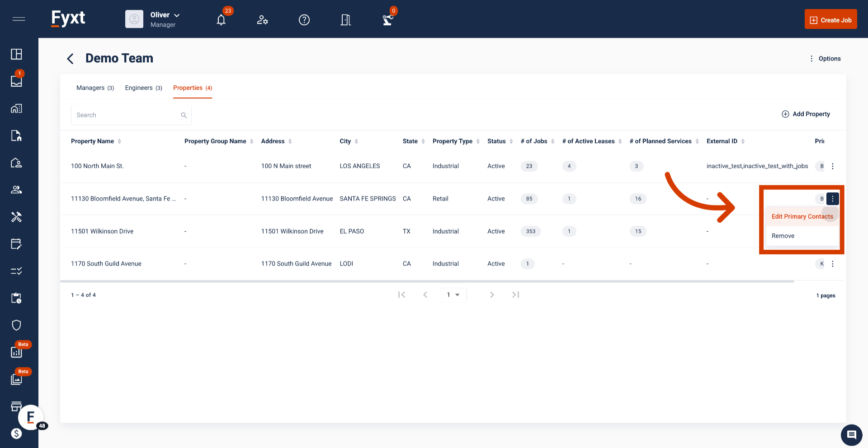Click the Fyxt F launcher badge
The image size is (868, 448).
[x=31, y=417]
